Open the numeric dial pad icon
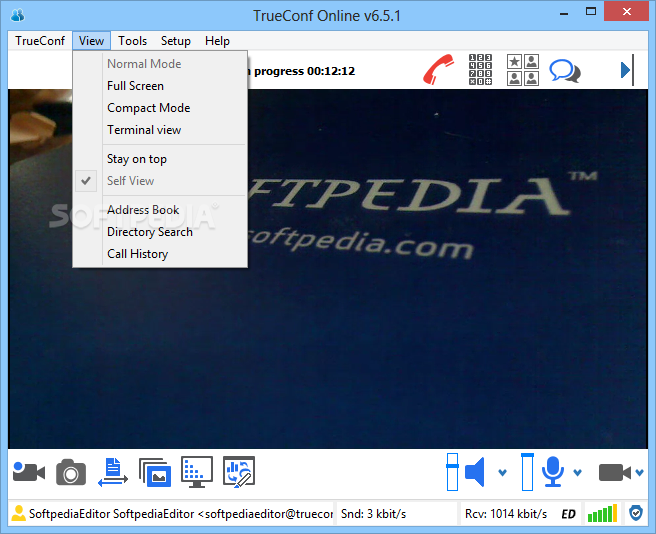Image resolution: width=656 pixels, height=534 pixels. click(480, 69)
